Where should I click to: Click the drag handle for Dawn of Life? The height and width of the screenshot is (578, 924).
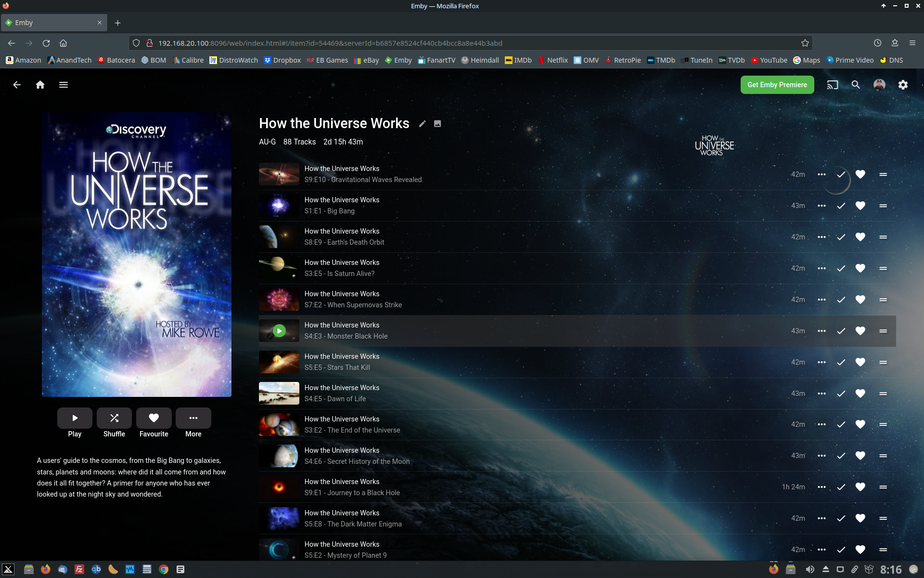[x=883, y=394]
